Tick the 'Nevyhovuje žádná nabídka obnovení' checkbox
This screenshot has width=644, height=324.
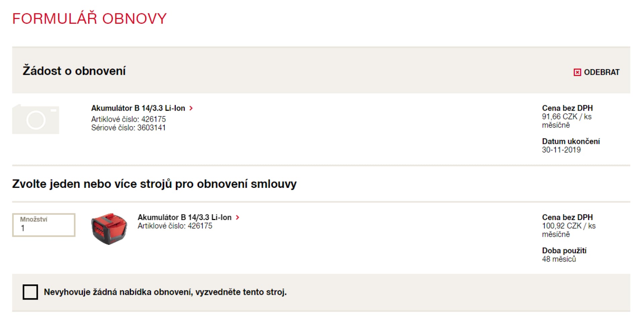(x=30, y=292)
